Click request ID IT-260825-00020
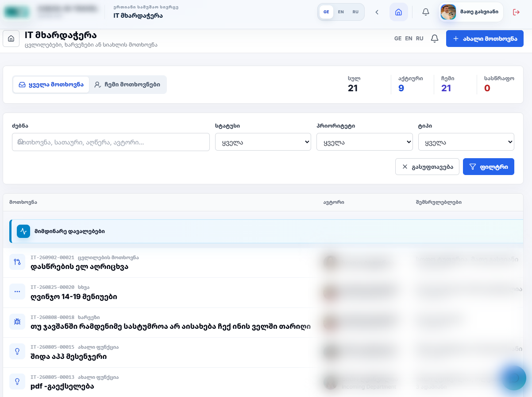532x397 pixels. 52,287
